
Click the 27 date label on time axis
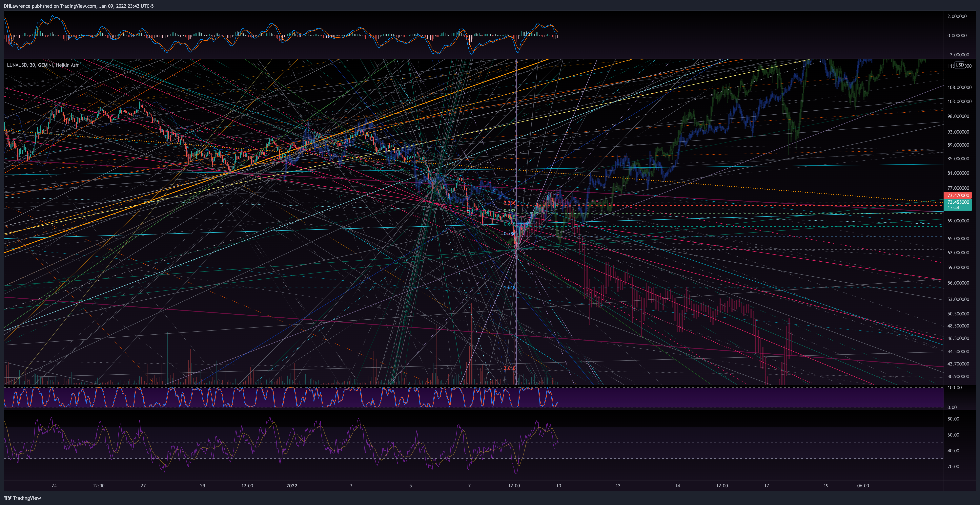click(143, 486)
